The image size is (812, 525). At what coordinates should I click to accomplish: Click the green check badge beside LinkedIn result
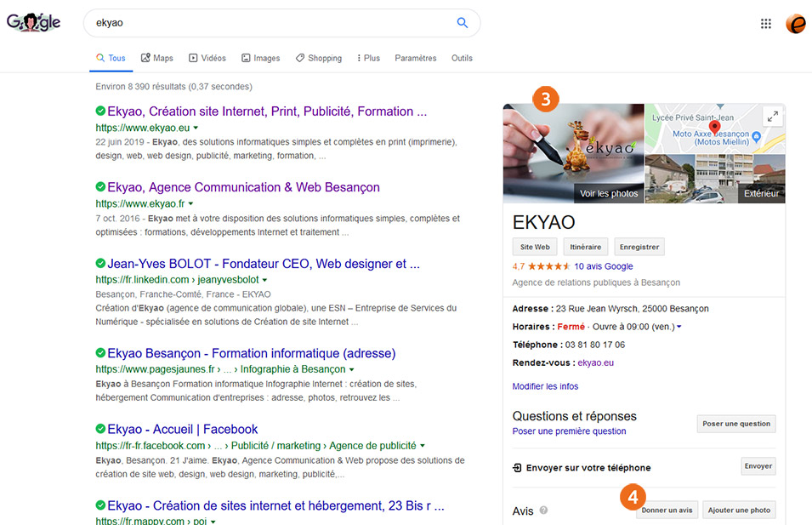coord(100,263)
